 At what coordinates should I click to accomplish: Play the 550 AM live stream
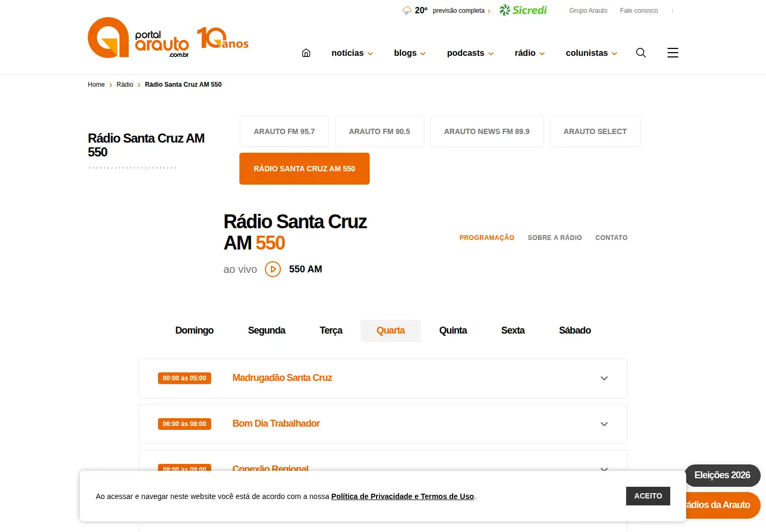point(273,269)
